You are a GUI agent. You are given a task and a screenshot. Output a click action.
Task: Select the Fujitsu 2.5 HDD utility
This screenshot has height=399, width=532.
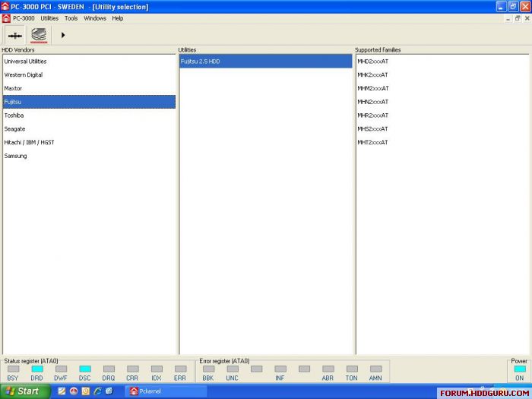266,62
